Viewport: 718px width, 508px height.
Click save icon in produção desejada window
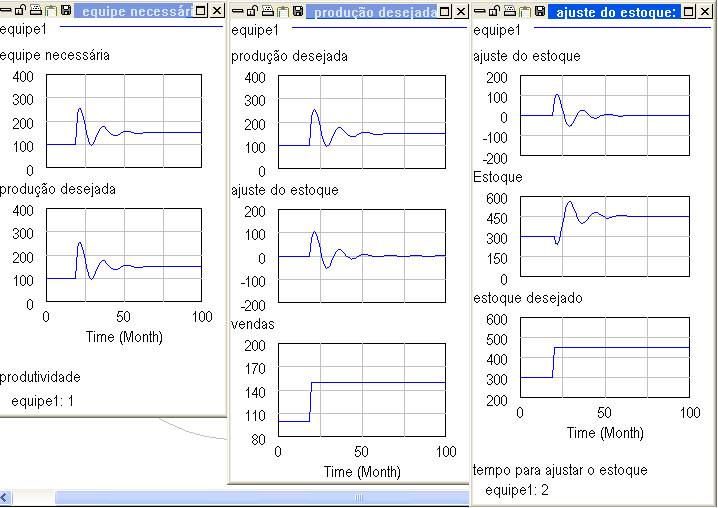[x=297, y=11]
